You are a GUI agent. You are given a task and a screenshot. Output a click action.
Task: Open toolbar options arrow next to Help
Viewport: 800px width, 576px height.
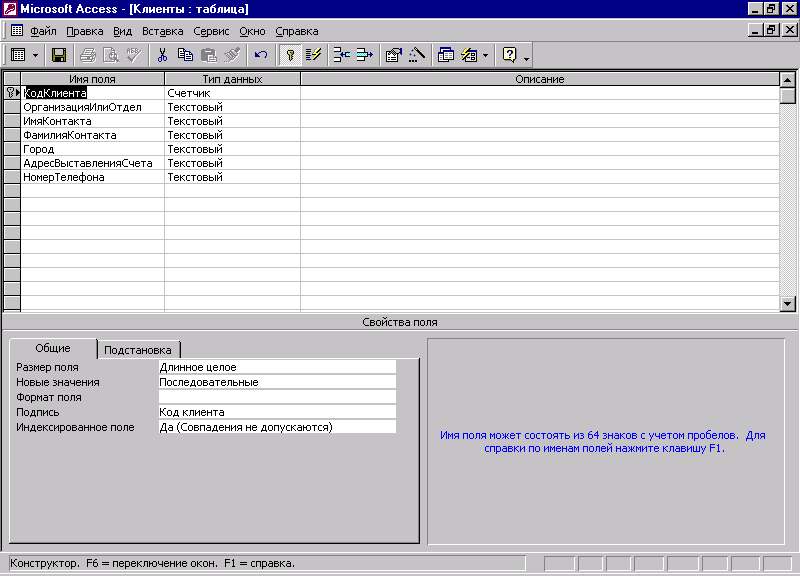pos(527,59)
